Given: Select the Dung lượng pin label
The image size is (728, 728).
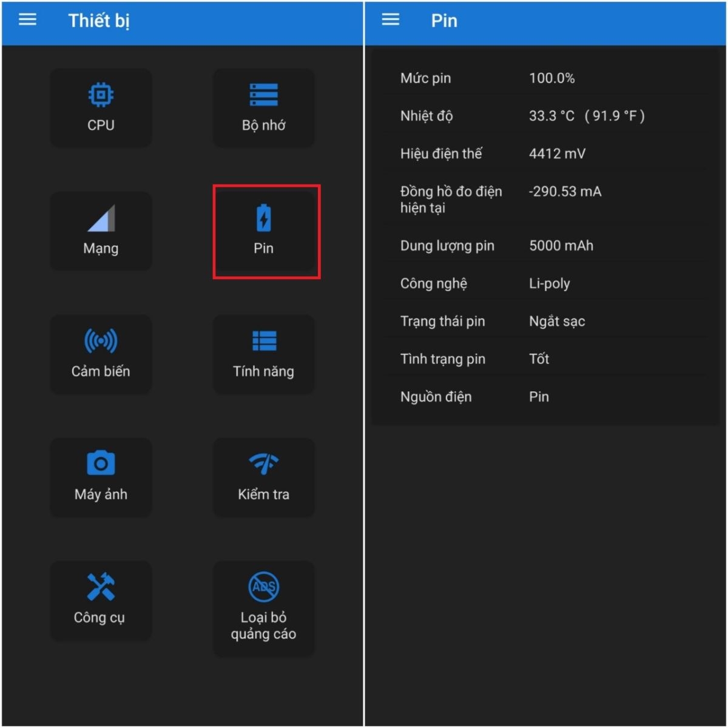Looking at the screenshot, I should coord(447,246).
